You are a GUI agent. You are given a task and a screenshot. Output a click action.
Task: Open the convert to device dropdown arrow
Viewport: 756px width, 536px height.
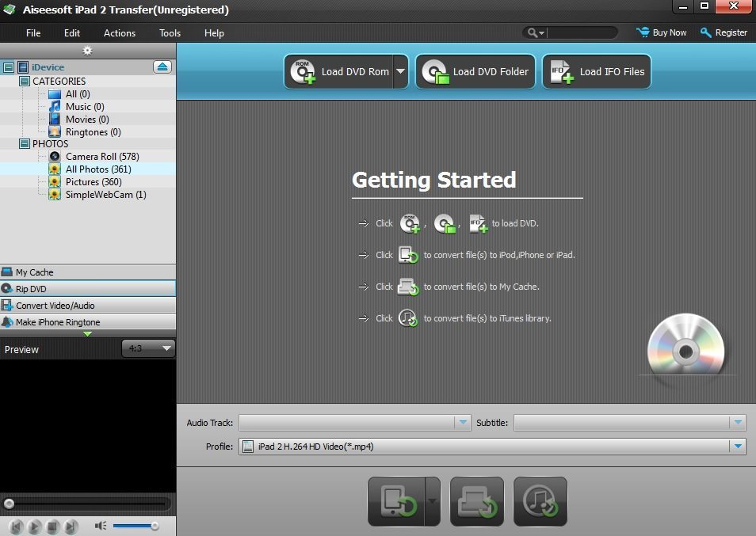(x=433, y=501)
